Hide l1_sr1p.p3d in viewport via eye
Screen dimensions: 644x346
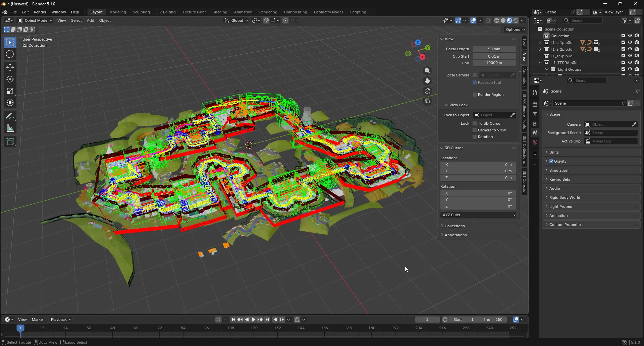[x=630, y=43]
